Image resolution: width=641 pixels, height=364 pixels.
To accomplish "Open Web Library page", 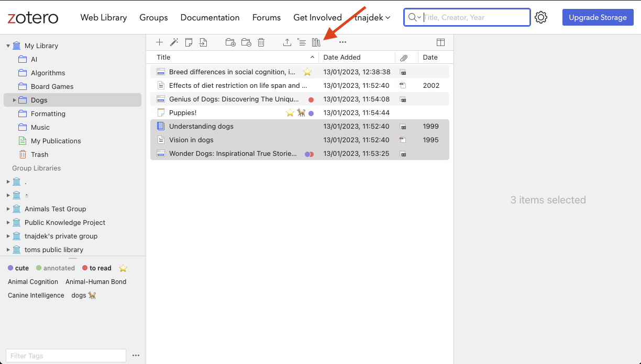I will (x=104, y=17).
